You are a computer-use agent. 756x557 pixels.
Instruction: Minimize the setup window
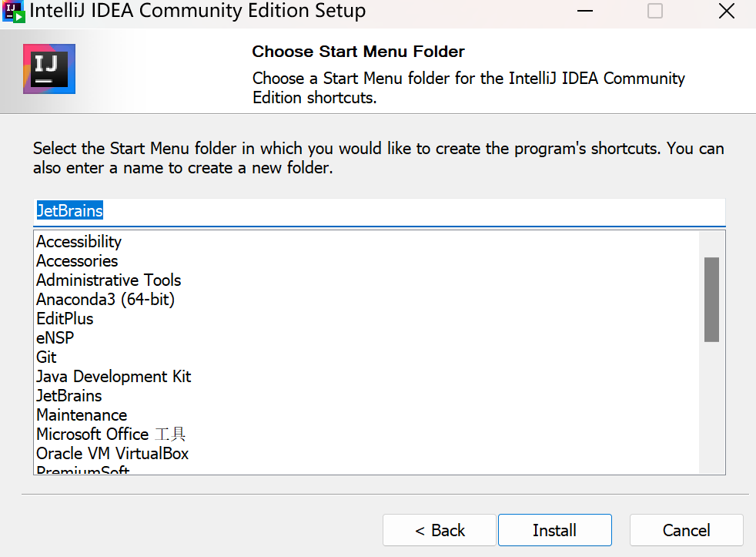(585, 11)
